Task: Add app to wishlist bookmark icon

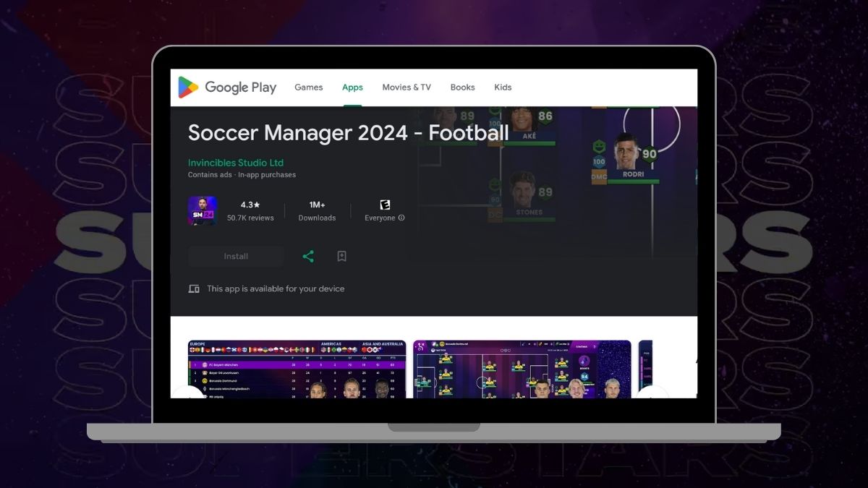Action: coord(341,257)
